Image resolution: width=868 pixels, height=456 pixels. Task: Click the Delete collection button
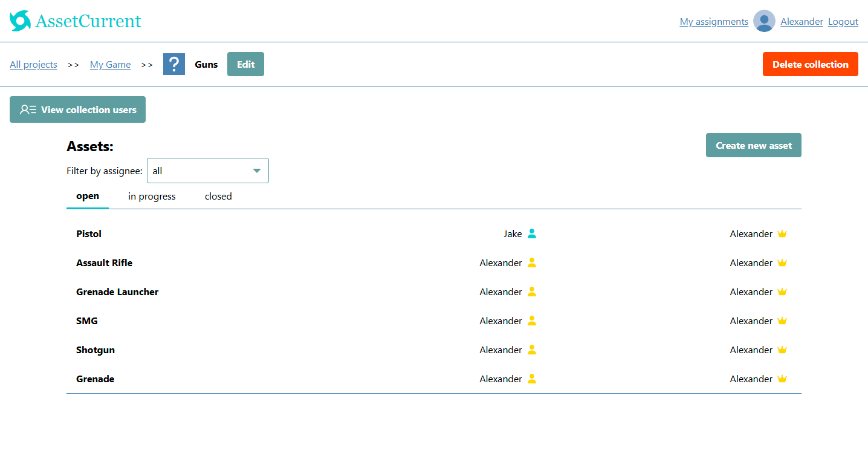pos(811,64)
